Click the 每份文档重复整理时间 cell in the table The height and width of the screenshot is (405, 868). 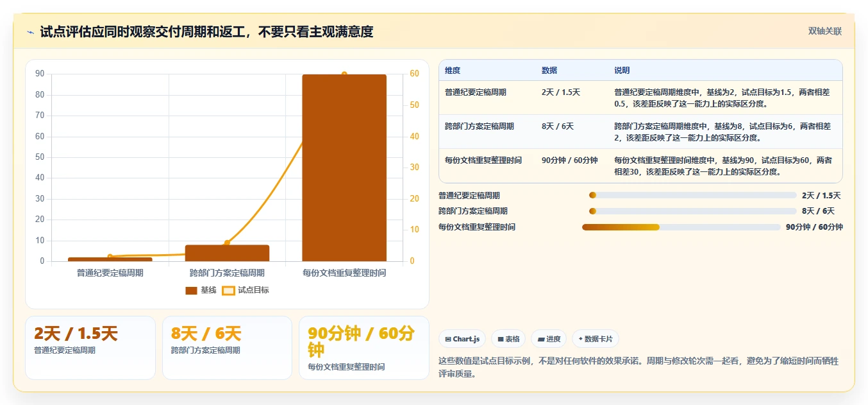coord(483,160)
